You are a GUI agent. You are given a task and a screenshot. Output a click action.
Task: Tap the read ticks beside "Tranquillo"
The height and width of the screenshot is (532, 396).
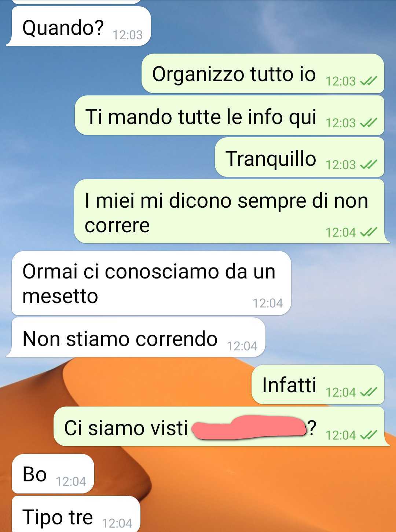368,164
